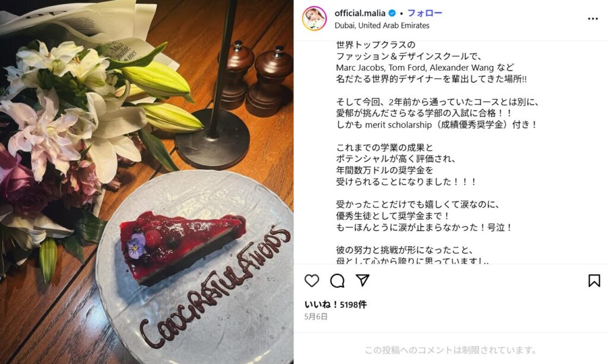
Task: Click the Marc Jacobs, Tom Ford caption line
Action: point(425,68)
